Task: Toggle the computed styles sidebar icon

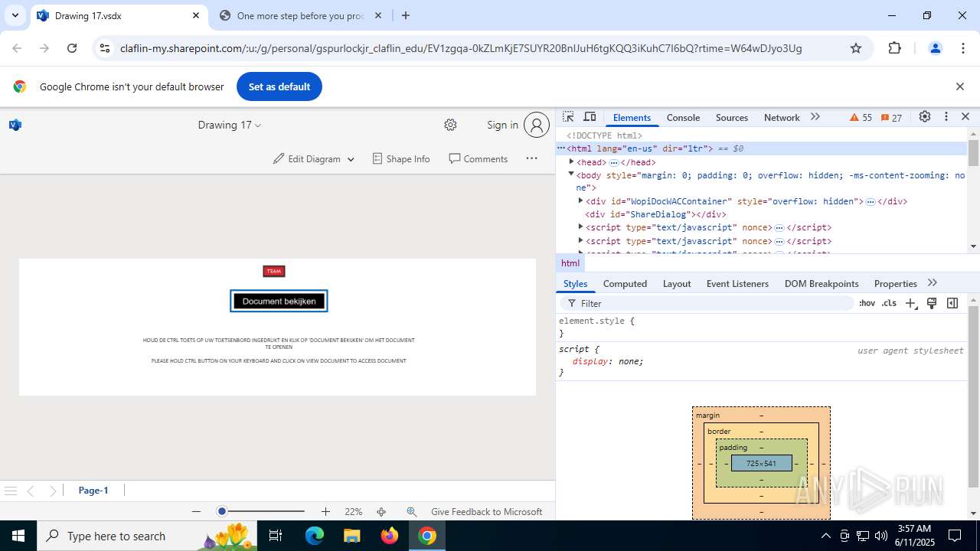Action: tap(952, 303)
